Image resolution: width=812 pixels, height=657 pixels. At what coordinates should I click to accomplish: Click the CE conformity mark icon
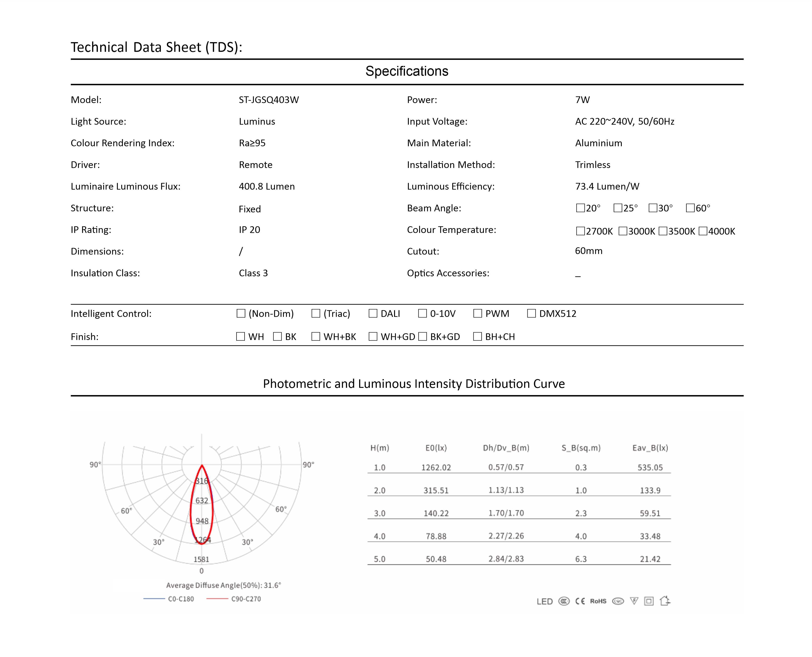(580, 601)
